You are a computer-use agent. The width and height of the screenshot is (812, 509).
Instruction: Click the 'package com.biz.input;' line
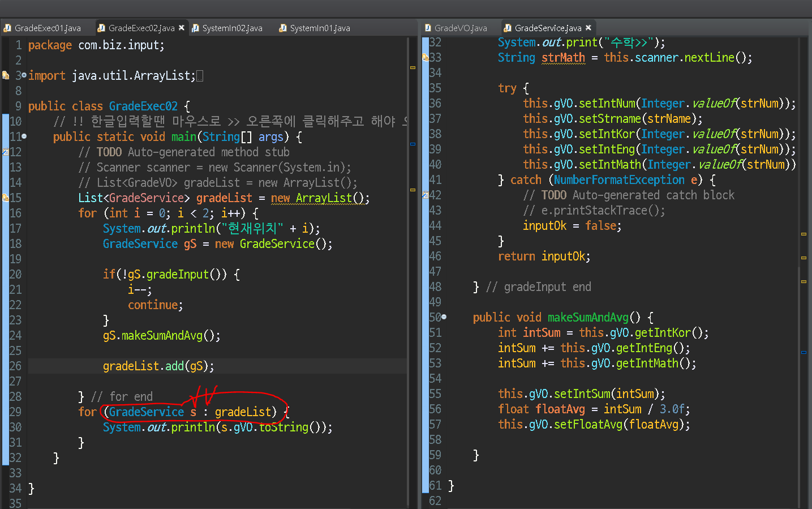pos(96,45)
